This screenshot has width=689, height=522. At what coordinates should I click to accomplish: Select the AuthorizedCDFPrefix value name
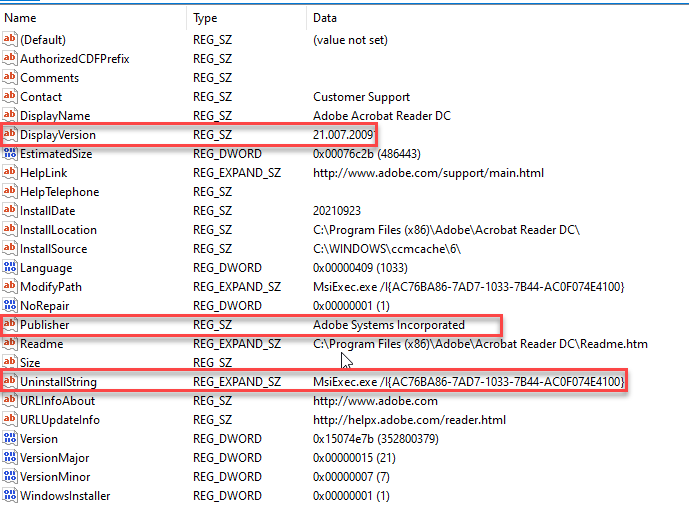pos(75,59)
